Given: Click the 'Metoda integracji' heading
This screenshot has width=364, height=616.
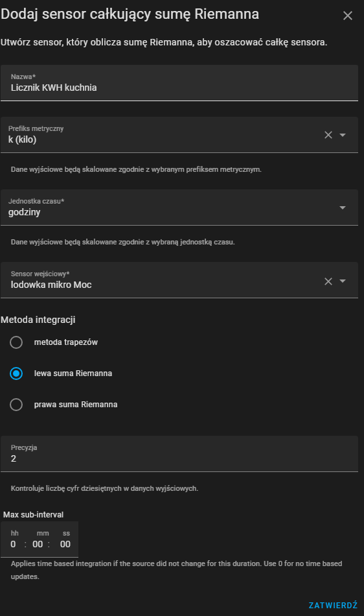Looking at the screenshot, I should click(38, 320).
